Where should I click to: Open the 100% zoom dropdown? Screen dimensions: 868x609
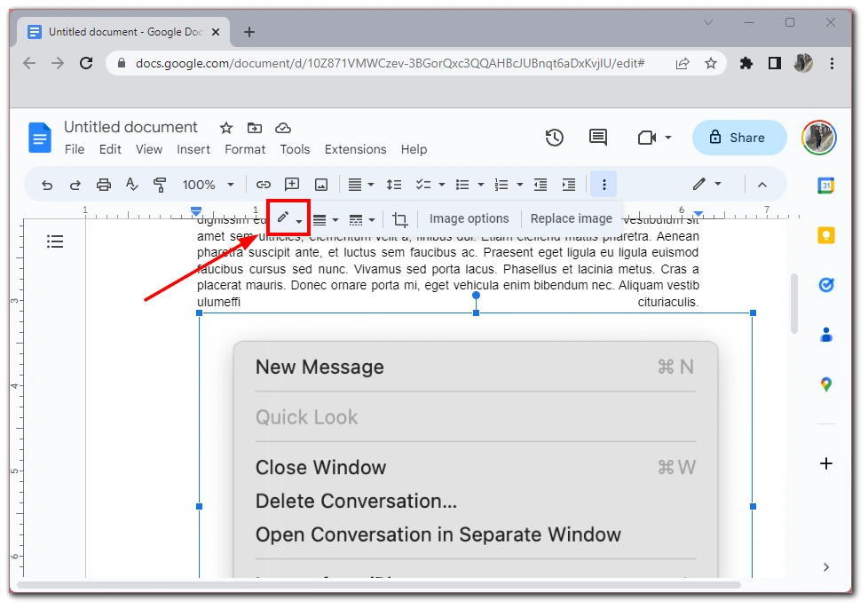click(208, 185)
